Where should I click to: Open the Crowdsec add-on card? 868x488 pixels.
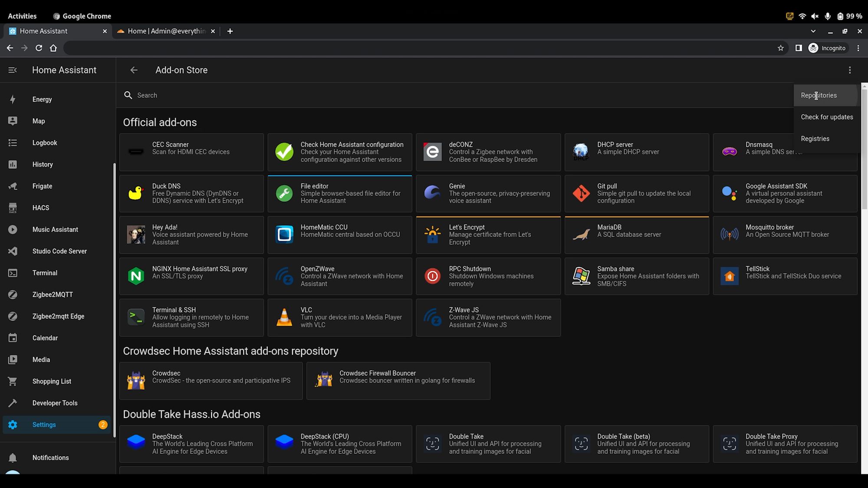(x=211, y=381)
